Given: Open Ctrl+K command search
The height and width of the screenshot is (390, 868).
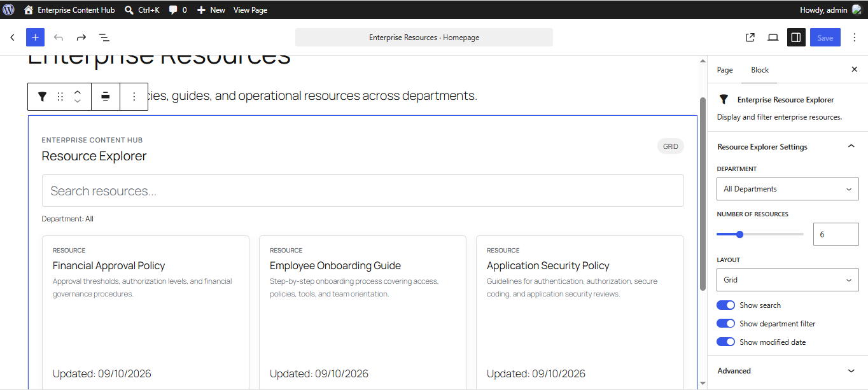Looking at the screenshot, I should pyautogui.click(x=142, y=10).
